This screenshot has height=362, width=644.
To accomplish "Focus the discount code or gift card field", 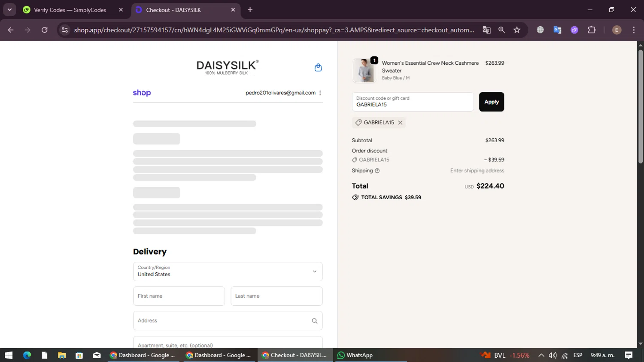I will coord(413,102).
